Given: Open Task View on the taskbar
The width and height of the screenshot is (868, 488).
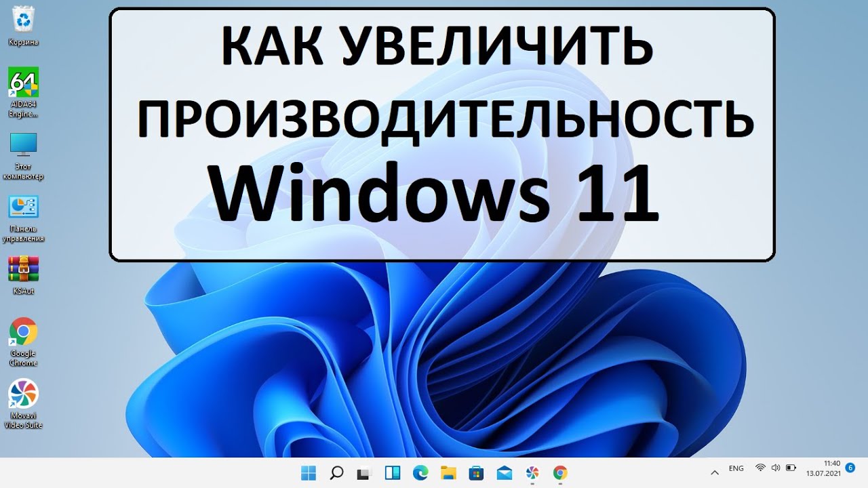Looking at the screenshot, I should tap(365, 472).
